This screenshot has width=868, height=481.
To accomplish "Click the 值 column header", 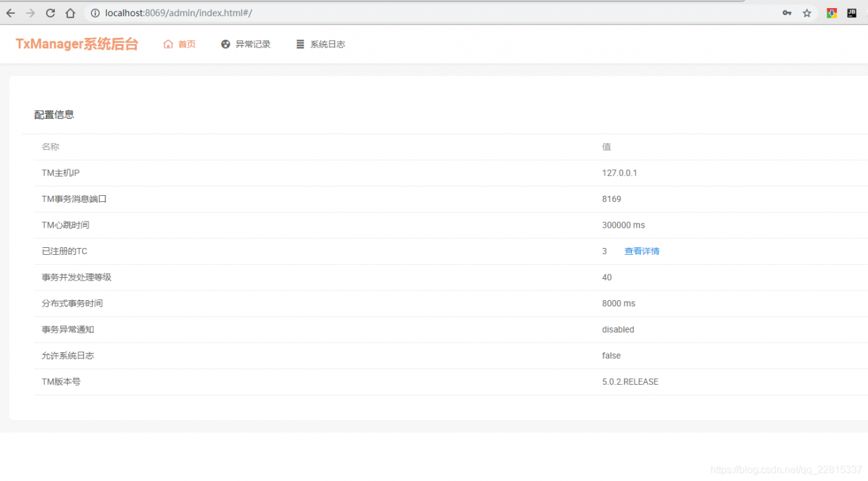I will tap(606, 147).
